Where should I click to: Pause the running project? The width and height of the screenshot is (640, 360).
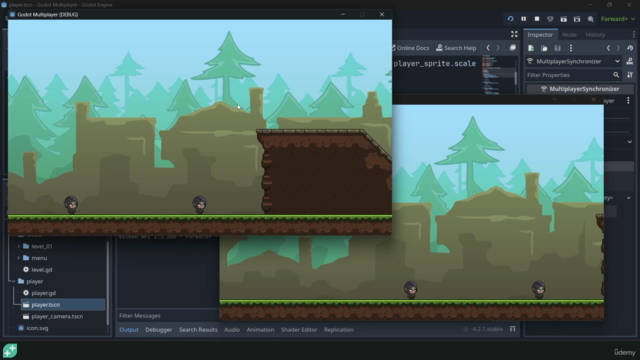524,19
